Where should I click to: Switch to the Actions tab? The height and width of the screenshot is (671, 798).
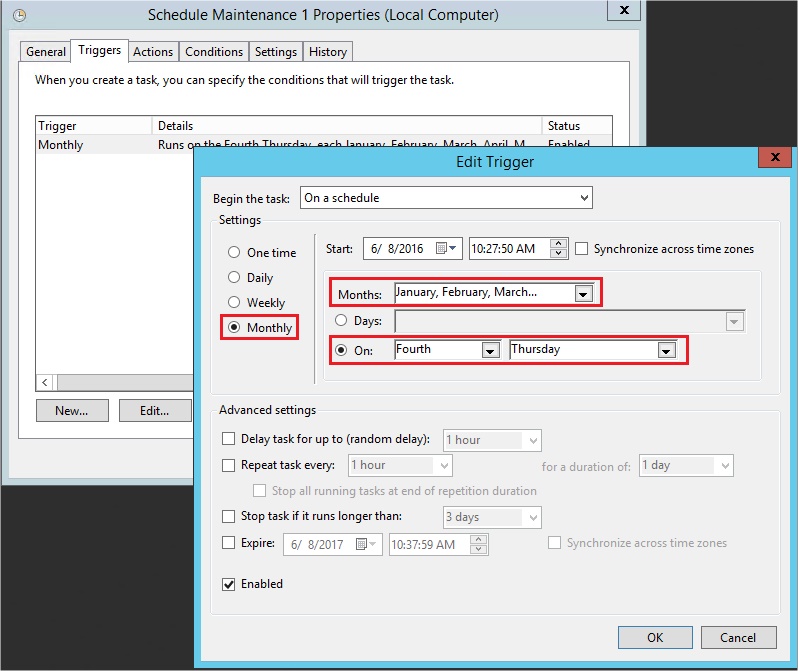[153, 52]
